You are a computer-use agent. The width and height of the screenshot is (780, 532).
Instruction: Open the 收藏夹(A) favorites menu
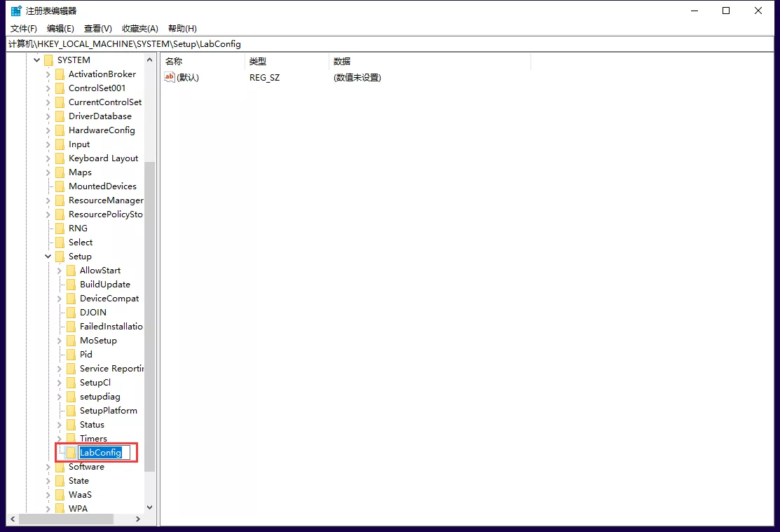coord(139,29)
